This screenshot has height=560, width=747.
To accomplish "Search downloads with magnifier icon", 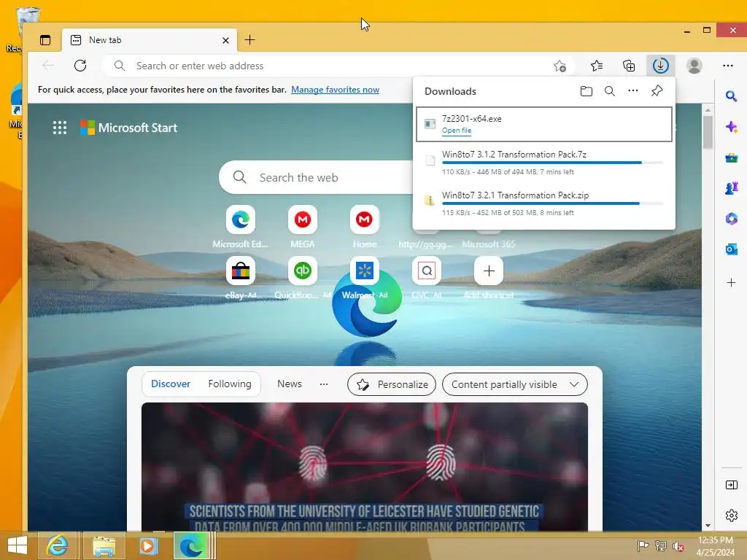I will pos(610,91).
